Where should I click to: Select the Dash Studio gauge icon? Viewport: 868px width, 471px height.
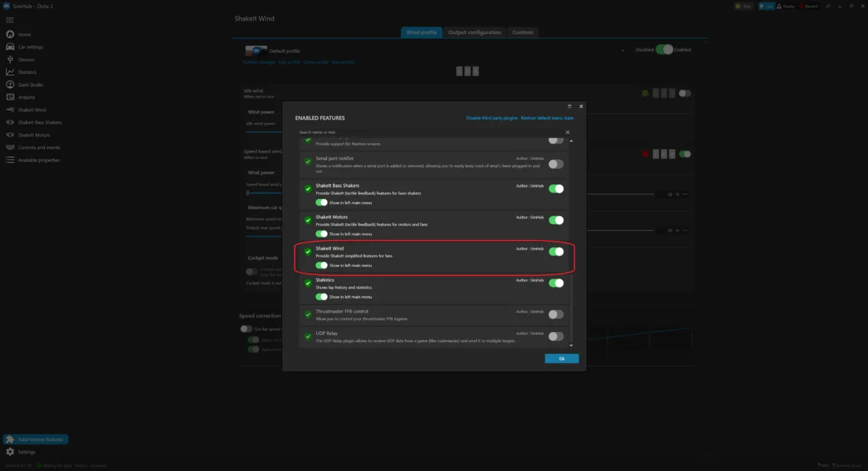10,85
